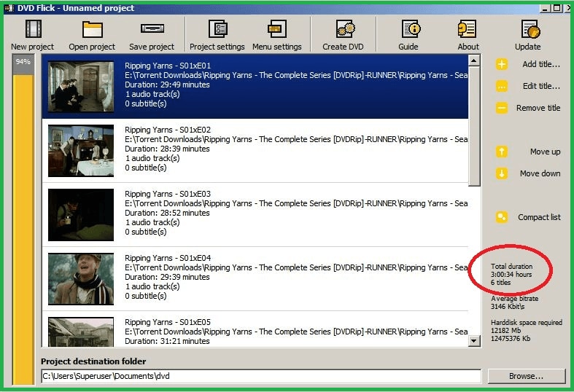The width and height of the screenshot is (574, 392).
Task: Click the New project filmstrip icon
Action: pyautogui.click(x=34, y=29)
